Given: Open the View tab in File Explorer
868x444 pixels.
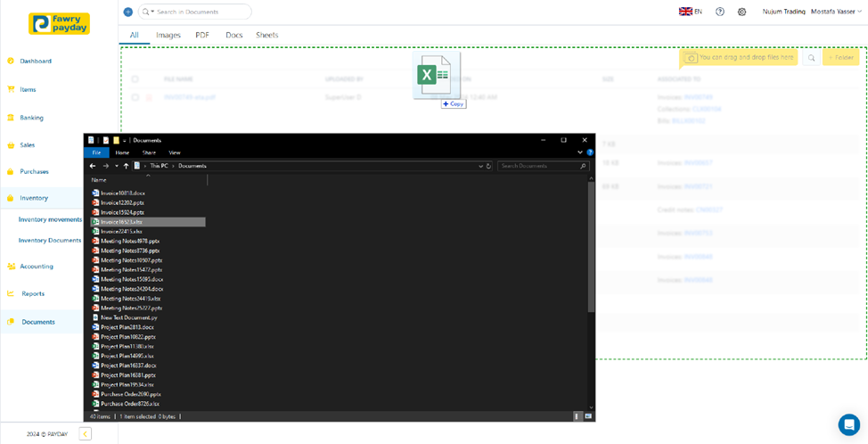Looking at the screenshot, I should tap(175, 152).
